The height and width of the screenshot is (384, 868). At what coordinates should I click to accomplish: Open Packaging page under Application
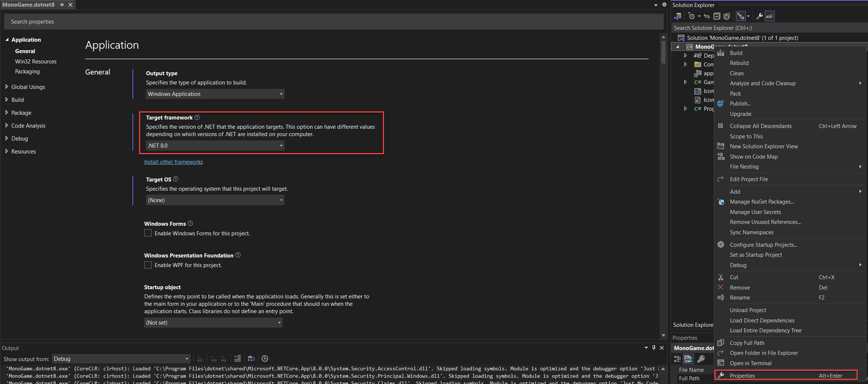tap(27, 72)
